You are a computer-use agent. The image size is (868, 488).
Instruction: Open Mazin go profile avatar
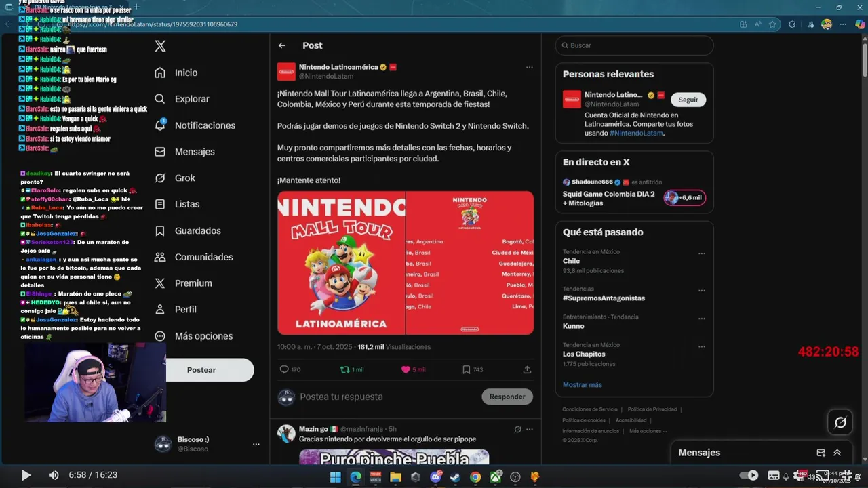coord(286,434)
